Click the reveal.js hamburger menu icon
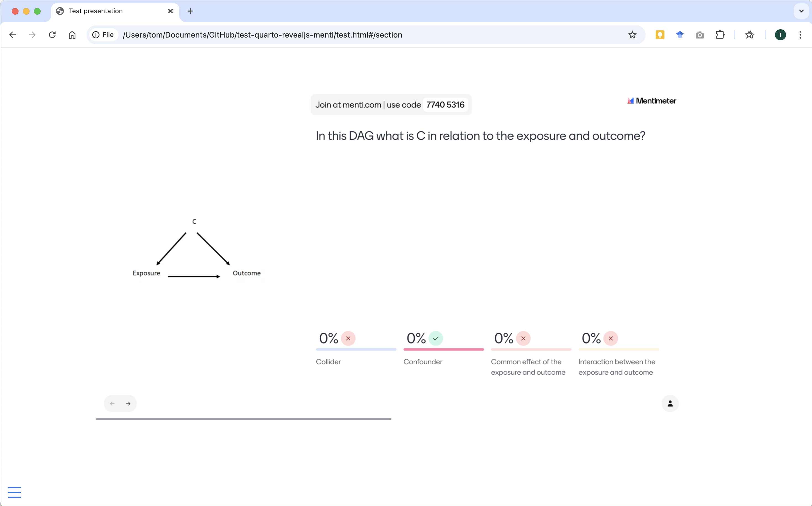Image resolution: width=812 pixels, height=506 pixels. click(x=14, y=492)
